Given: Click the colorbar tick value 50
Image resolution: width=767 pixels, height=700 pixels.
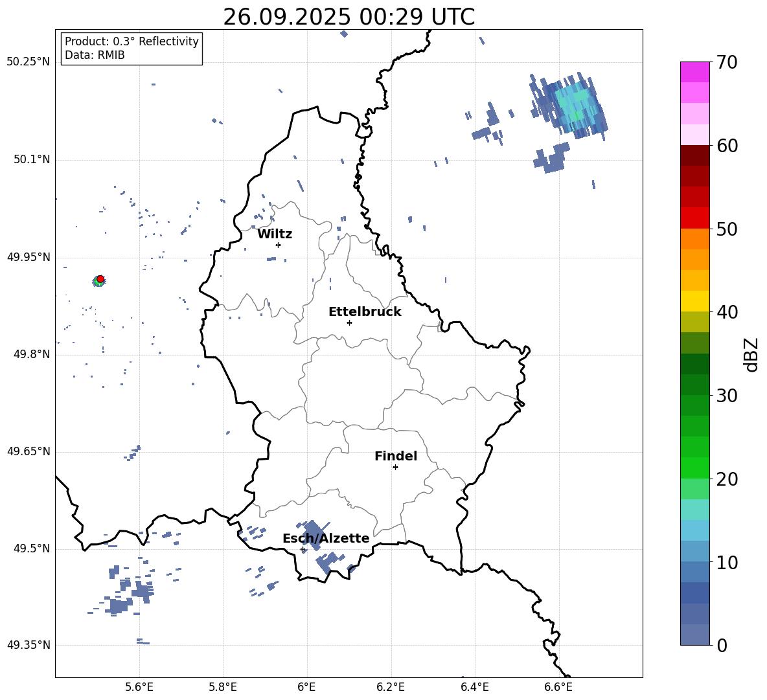Looking at the screenshot, I should point(726,229).
